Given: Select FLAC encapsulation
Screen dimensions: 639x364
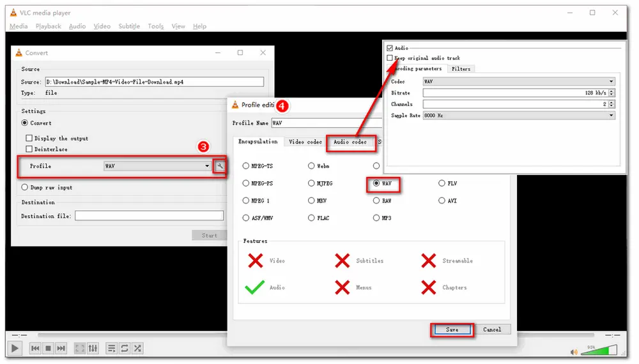Looking at the screenshot, I should pos(311,218).
